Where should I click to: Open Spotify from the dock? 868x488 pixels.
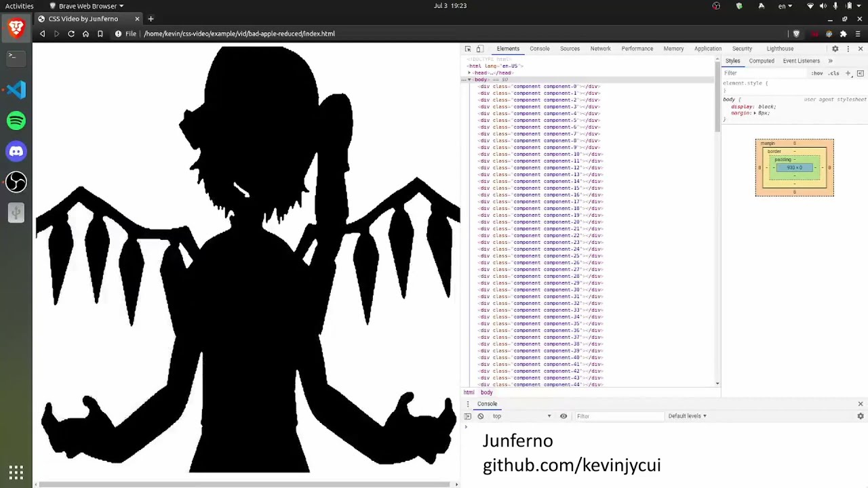tap(16, 121)
